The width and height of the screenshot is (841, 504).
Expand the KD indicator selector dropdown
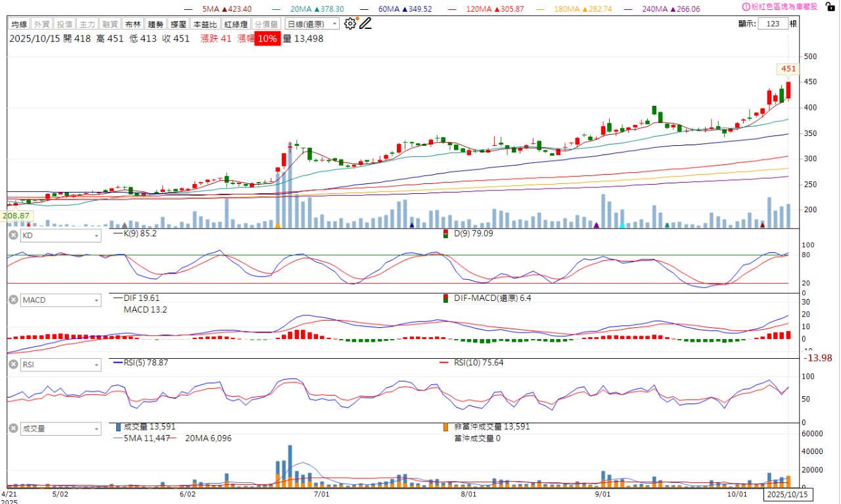(x=97, y=235)
